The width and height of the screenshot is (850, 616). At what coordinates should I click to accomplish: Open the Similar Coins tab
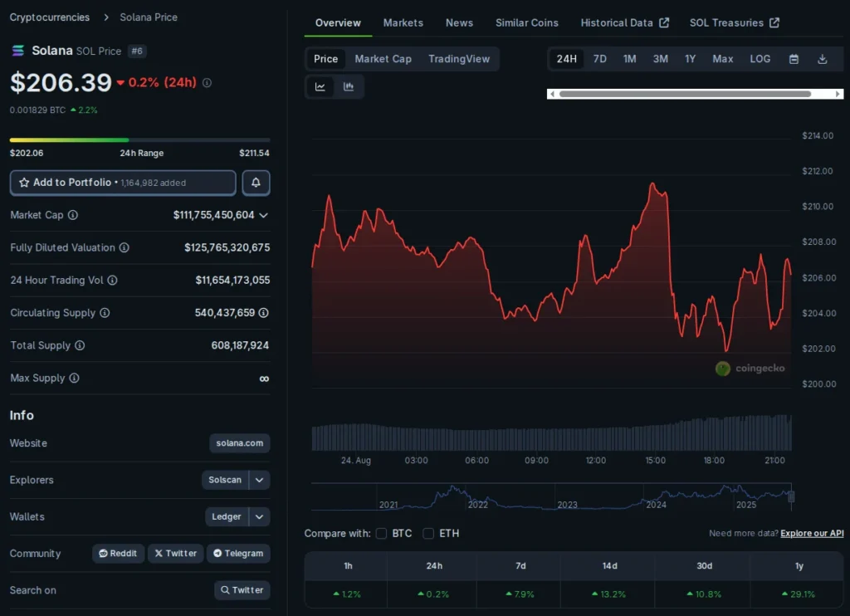(527, 22)
